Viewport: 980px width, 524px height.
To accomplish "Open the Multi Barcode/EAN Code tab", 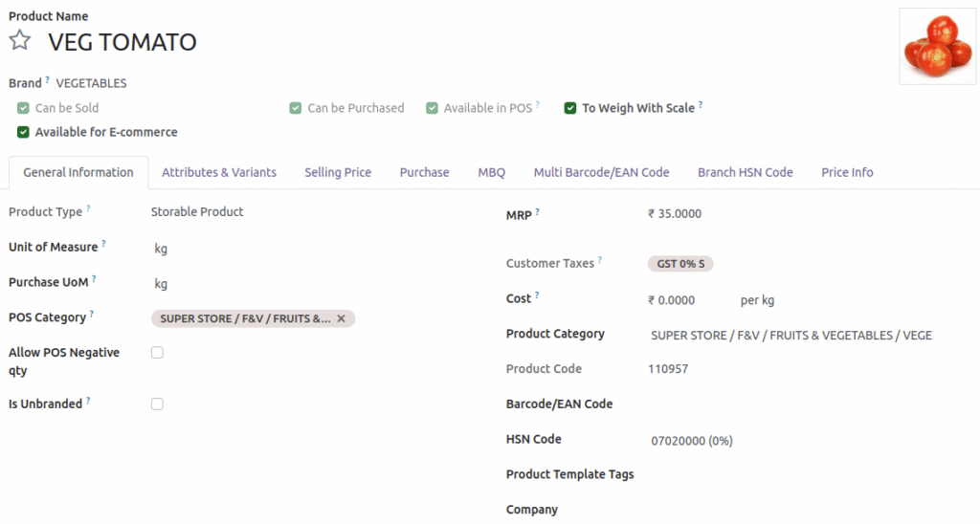I will [601, 172].
